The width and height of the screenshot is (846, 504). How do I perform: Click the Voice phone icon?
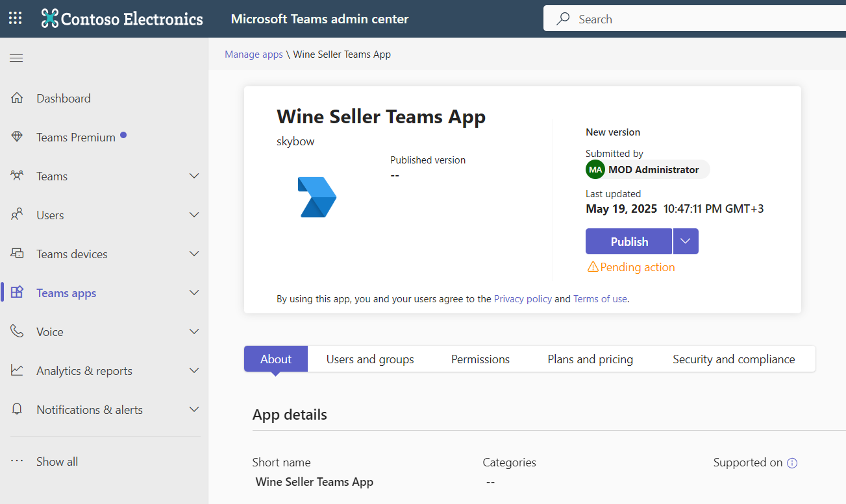(x=17, y=332)
